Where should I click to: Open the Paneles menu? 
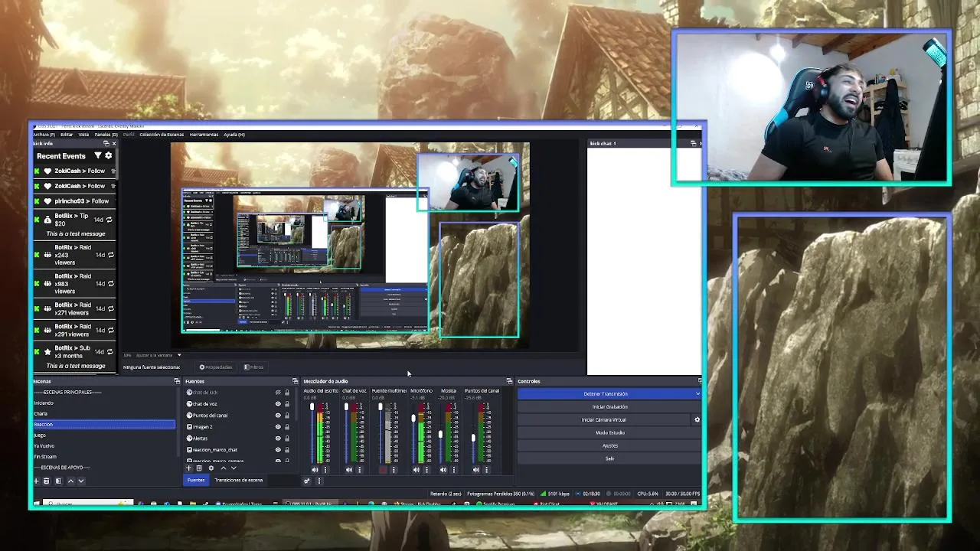pyautogui.click(x=106, y=135)
